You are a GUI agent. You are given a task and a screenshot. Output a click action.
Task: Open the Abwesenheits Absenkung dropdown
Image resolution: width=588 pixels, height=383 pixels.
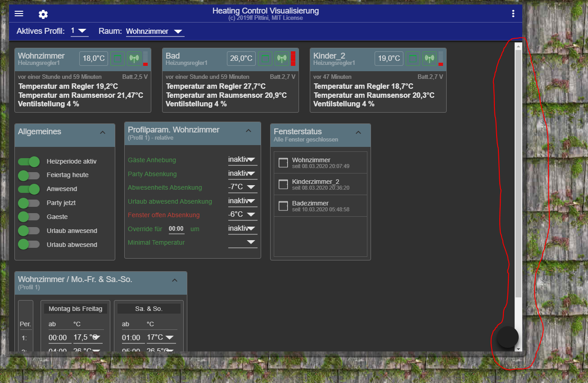click(242, 187)
